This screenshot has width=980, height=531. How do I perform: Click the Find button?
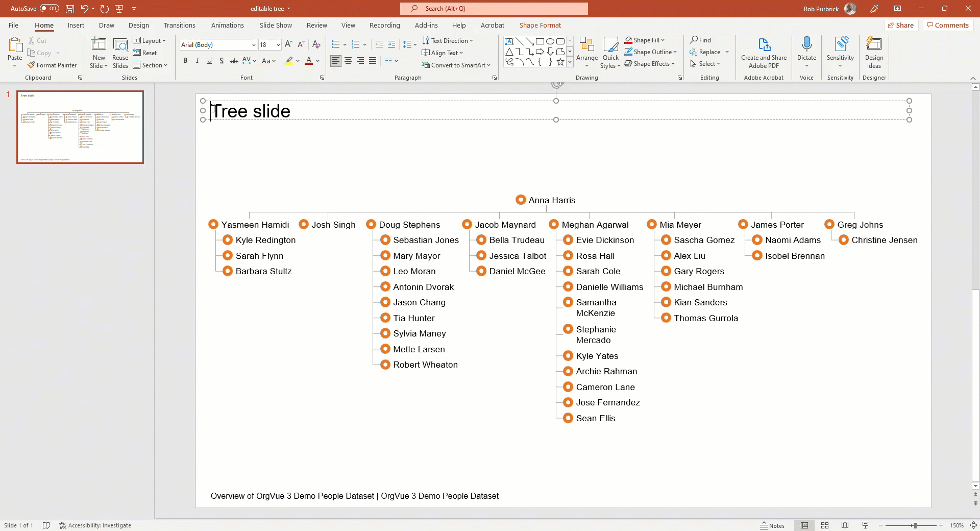pos(700,40)
